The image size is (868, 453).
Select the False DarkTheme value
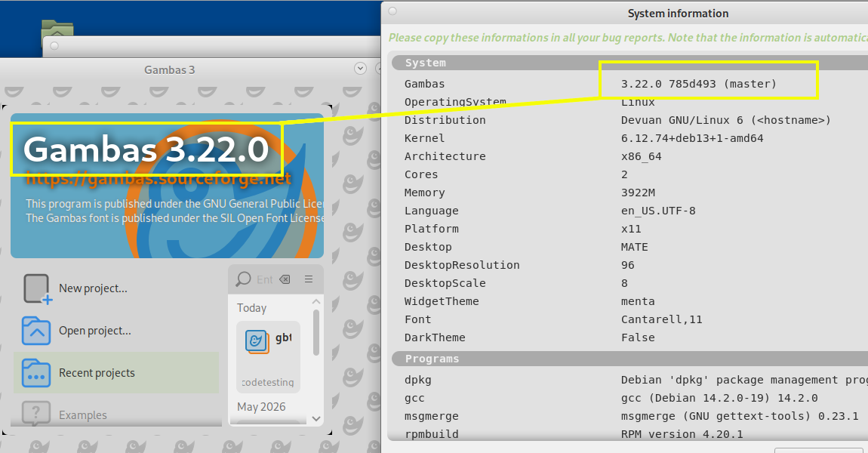(x=638, y=337)
